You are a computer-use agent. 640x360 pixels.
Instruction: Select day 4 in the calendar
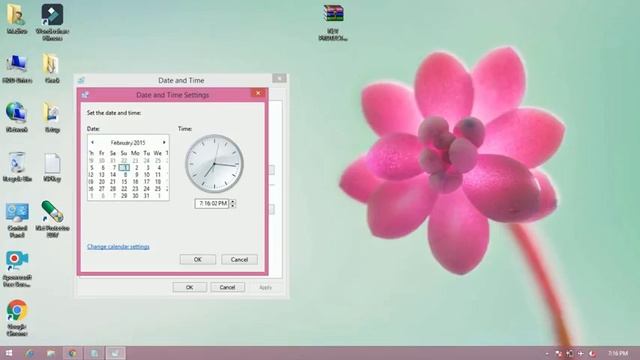tap(159, 168)
